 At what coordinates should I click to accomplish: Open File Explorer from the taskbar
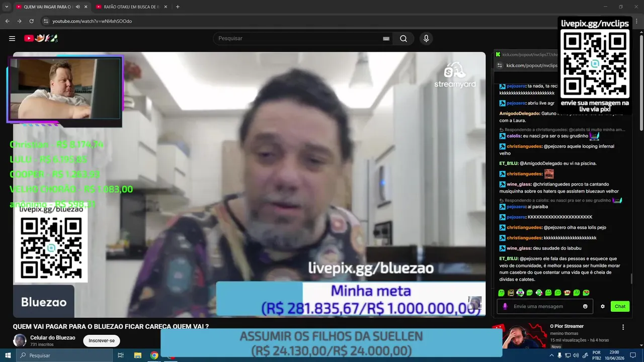pyautogui.click(x=137, y=355)
